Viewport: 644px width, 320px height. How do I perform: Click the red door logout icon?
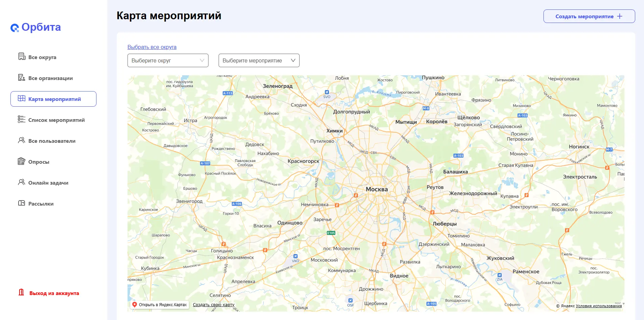(x=21, y=292)
